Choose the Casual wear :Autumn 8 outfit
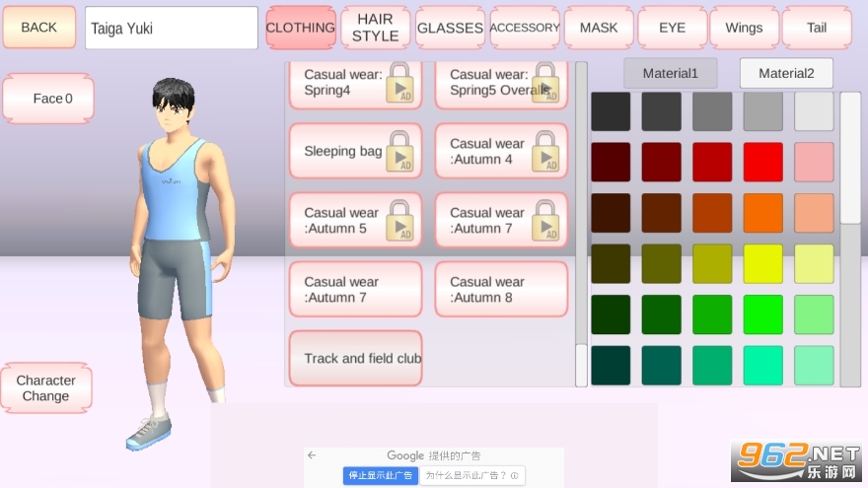The height and width of the screenshot is (488, 868). point(501,290)
